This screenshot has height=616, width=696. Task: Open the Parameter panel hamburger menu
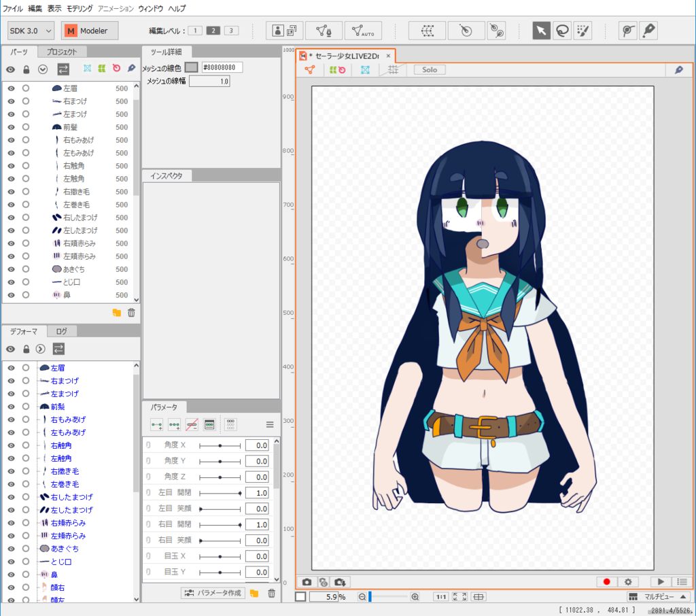[269, 424]
